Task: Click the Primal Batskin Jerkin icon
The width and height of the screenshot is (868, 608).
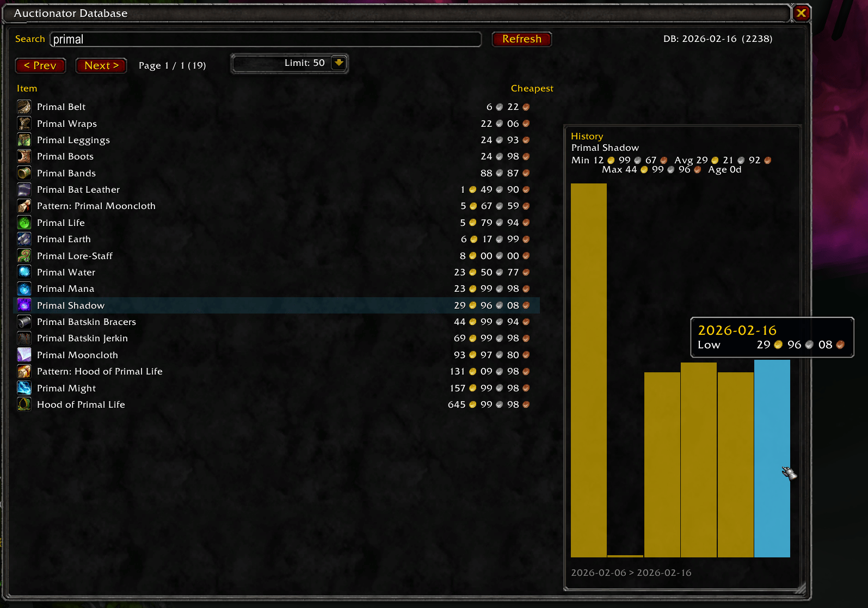Action: click(24, 338)
